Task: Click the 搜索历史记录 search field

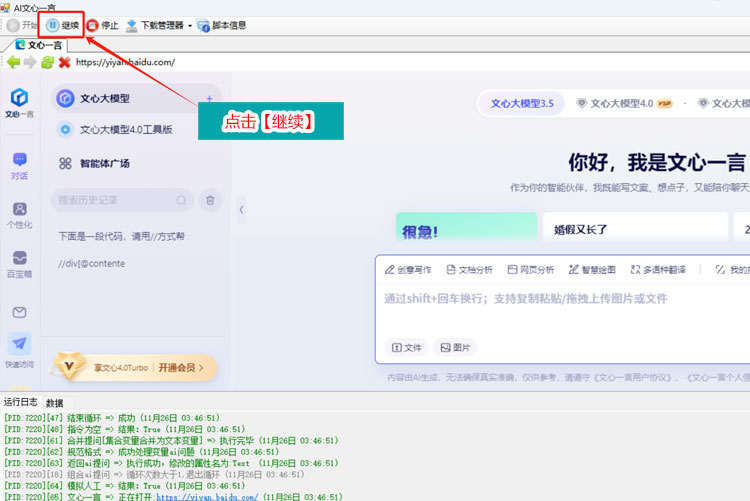Action: click(122, 200)
